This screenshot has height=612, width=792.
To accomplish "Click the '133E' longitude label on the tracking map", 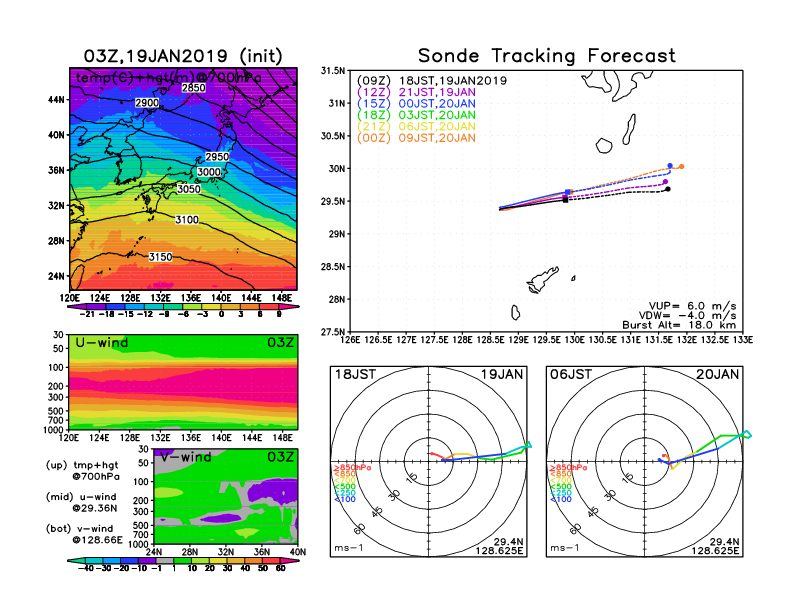I will (743, 340).
